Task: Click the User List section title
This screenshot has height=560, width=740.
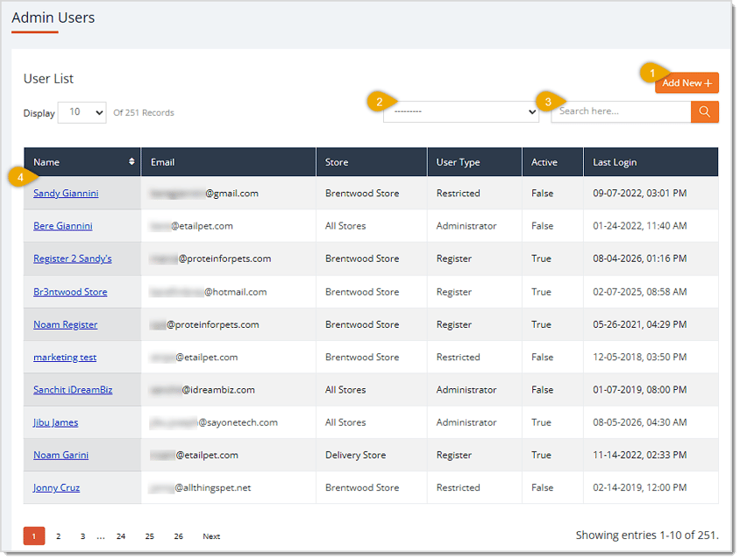Action: click(48, 78)
